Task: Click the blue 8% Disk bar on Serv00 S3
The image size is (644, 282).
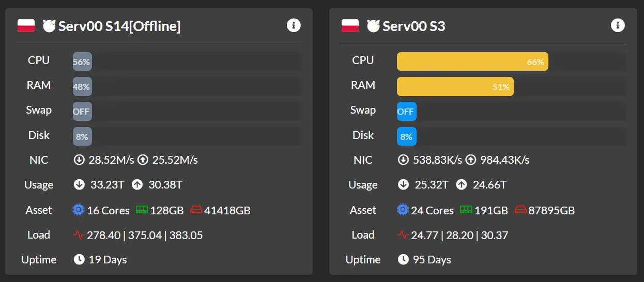Action: click(406, 136)
